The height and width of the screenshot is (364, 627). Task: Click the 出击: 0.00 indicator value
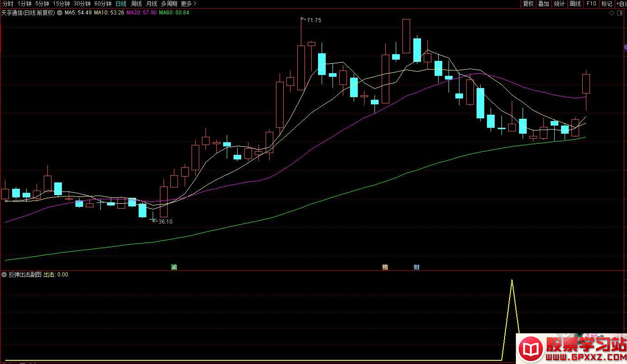pos(56,274)
